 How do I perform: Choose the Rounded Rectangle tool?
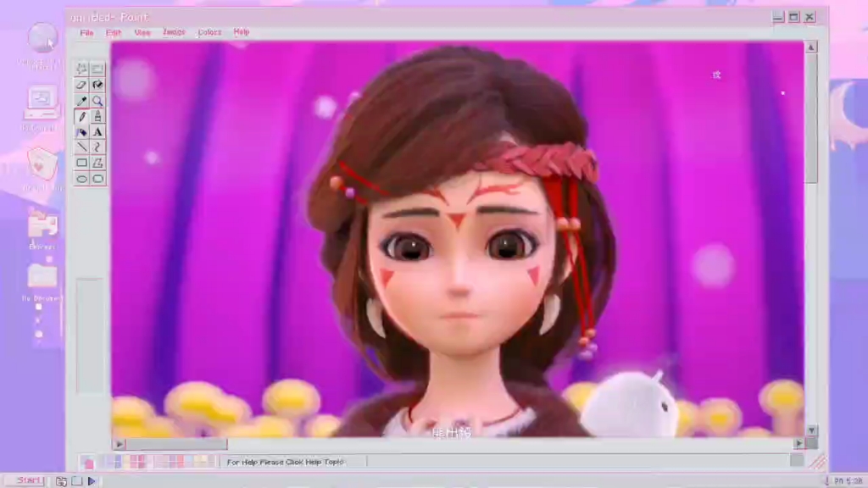[x=98, y=179]
